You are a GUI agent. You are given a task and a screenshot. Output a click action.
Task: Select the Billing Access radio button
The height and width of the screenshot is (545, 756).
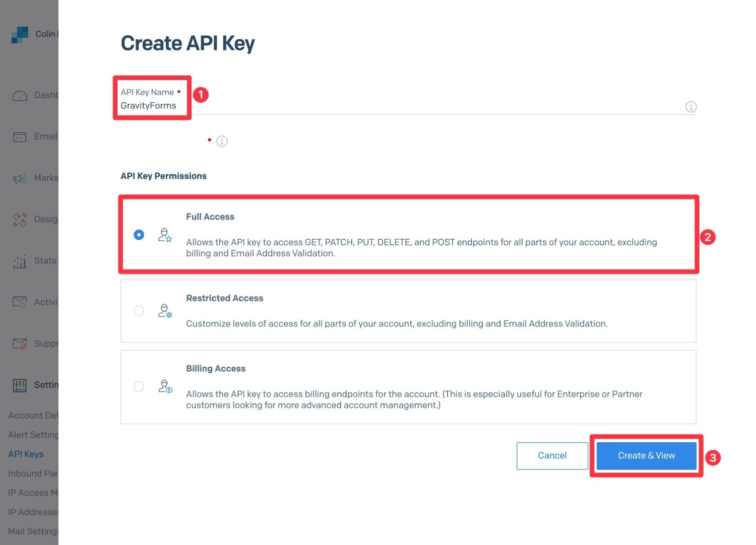tap(139, 386)
